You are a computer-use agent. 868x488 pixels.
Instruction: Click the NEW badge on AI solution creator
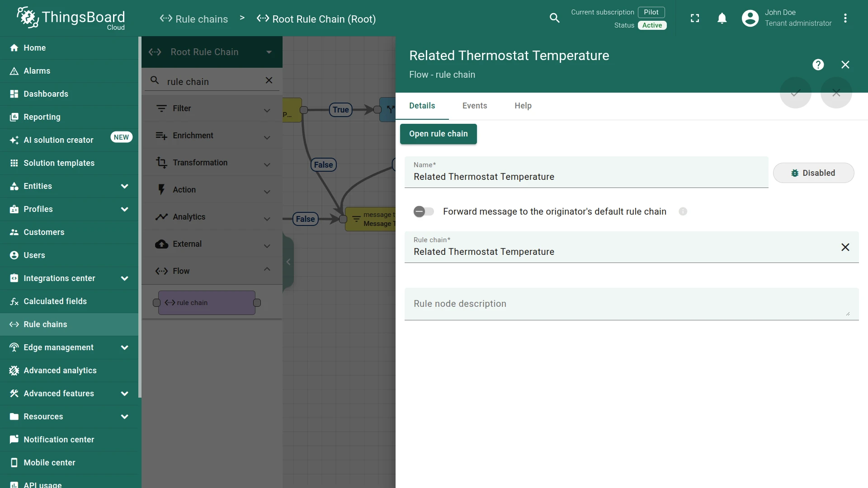[x=121, y=137]
